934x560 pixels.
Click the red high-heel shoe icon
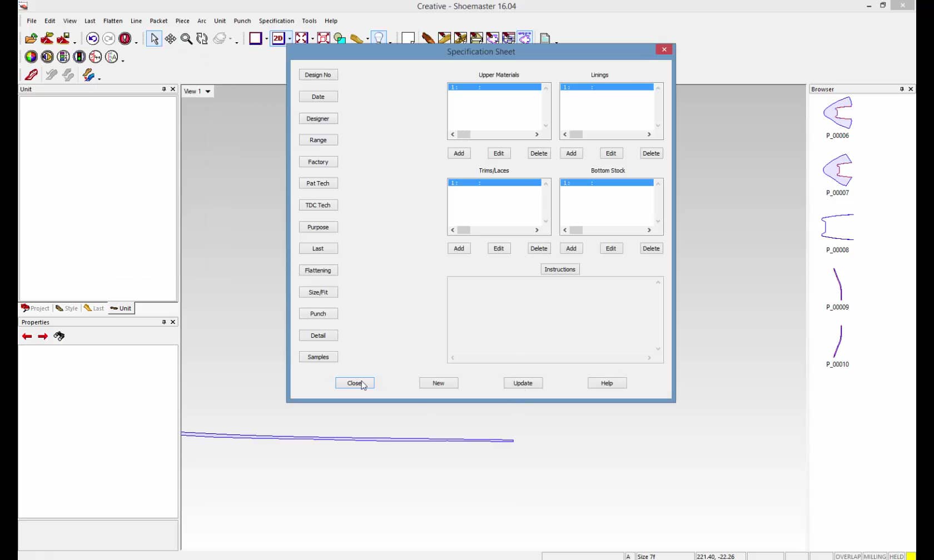click(31, 75)
